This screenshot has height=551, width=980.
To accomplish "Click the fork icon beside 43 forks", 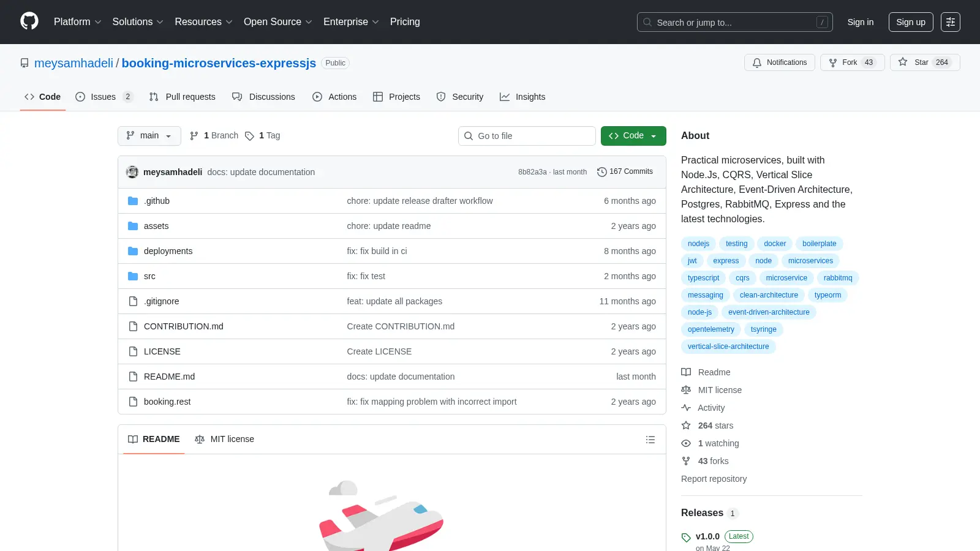I will [686, 461].
